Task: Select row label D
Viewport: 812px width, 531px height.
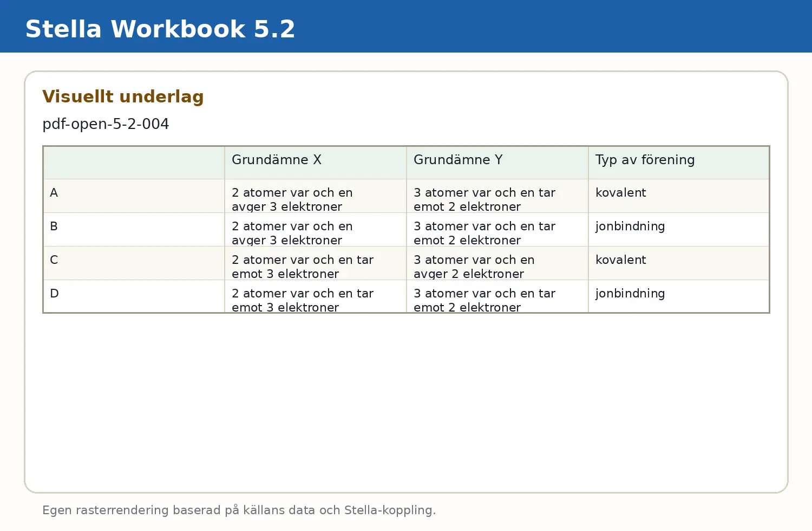Action: click(54, 294)
